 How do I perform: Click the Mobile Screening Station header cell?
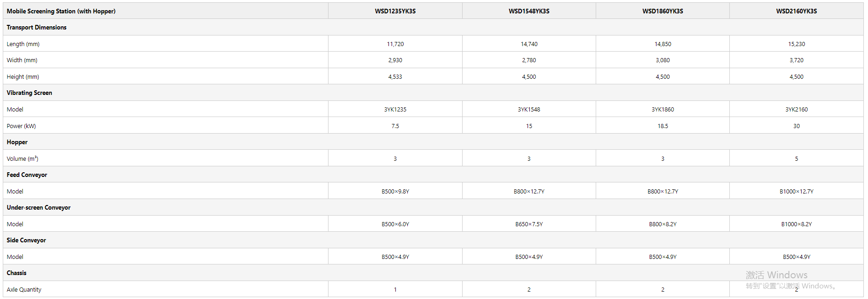(x=61, y=11)
